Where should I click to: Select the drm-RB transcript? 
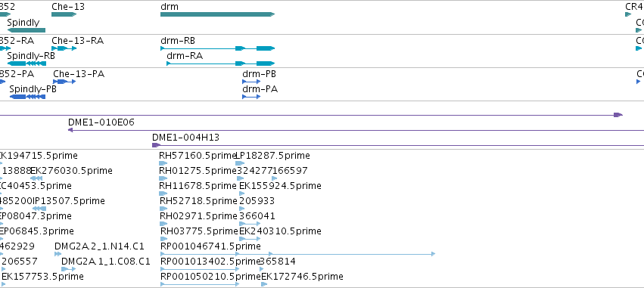click(217, 48)
